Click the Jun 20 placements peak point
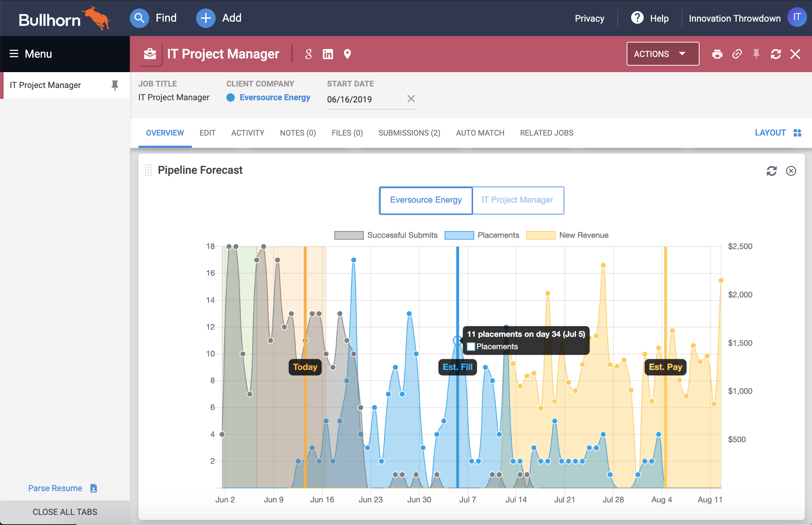812x525 pixels. 354,260
